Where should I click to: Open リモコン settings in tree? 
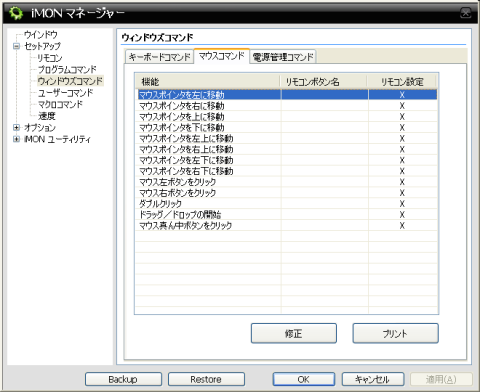[x=50, y=58]
